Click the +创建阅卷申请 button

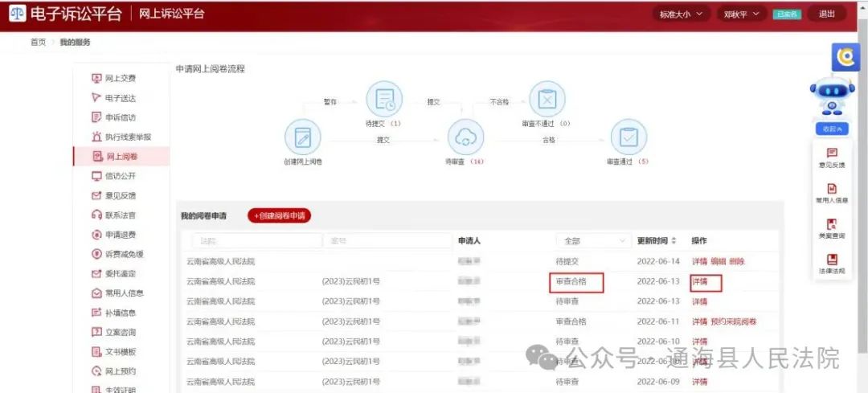pos(280,216)
